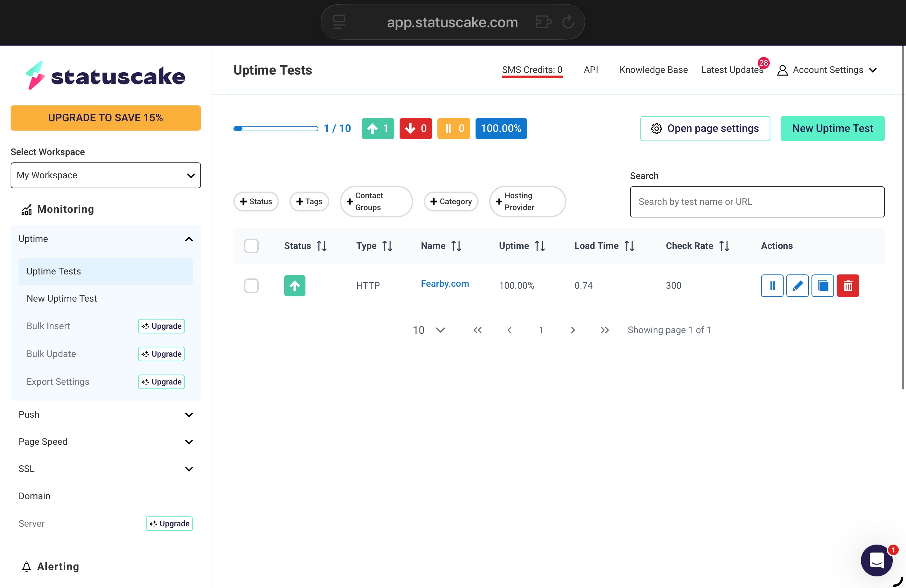This screenshot has width=906, height=588.
Task: Focus the search by test name field
Action: click(x=757, y=202)
